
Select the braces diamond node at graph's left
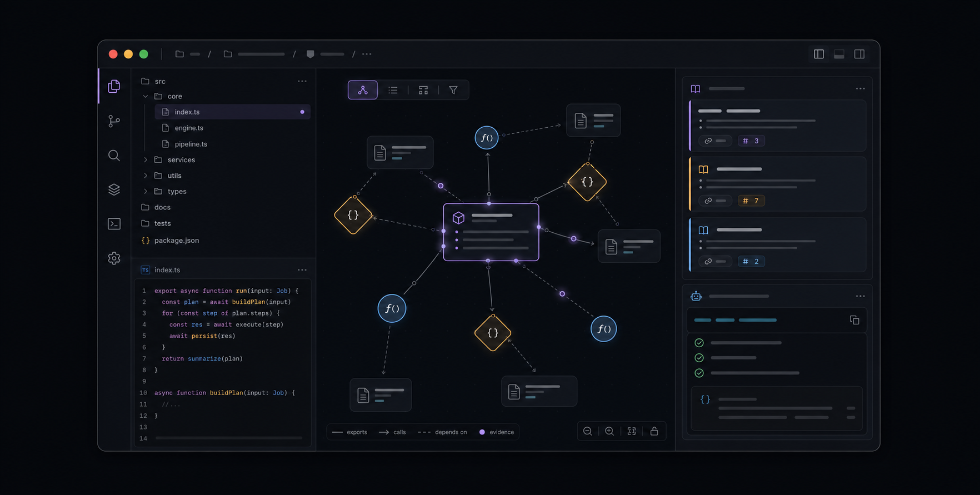click(353, 215)
